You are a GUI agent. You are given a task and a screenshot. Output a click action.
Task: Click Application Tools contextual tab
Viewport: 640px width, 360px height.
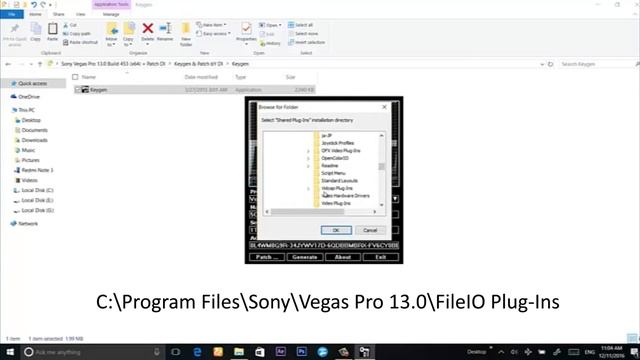click(x=111, y=4)
